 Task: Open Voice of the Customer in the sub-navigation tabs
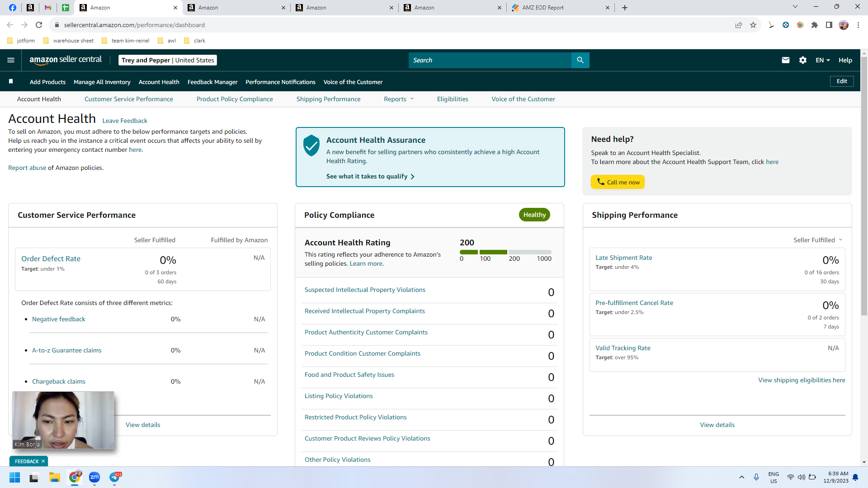click(x=524, y=99)
